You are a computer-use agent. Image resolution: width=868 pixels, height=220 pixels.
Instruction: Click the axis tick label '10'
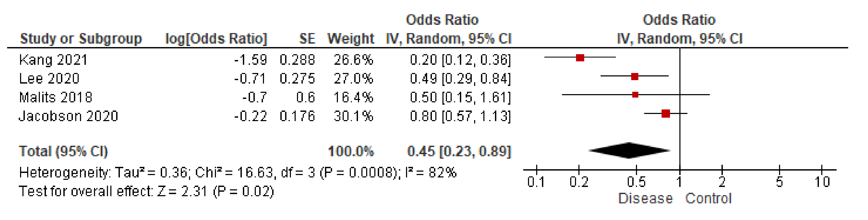pos(822,182)
